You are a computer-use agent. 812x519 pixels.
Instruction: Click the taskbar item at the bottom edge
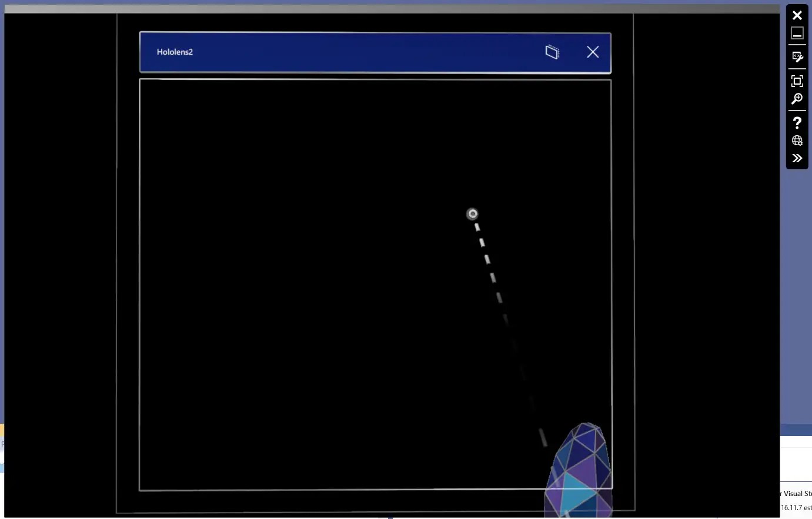tap(391, 516)
